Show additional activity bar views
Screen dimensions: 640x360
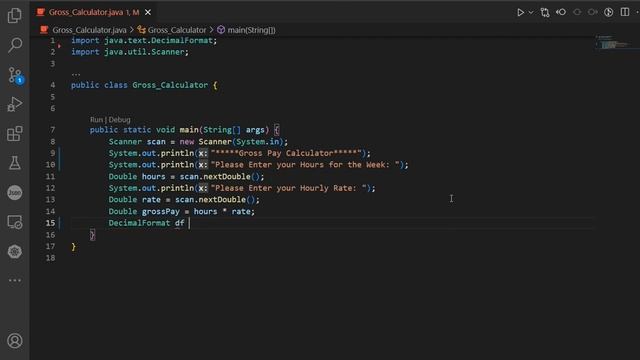coord(15,280)
